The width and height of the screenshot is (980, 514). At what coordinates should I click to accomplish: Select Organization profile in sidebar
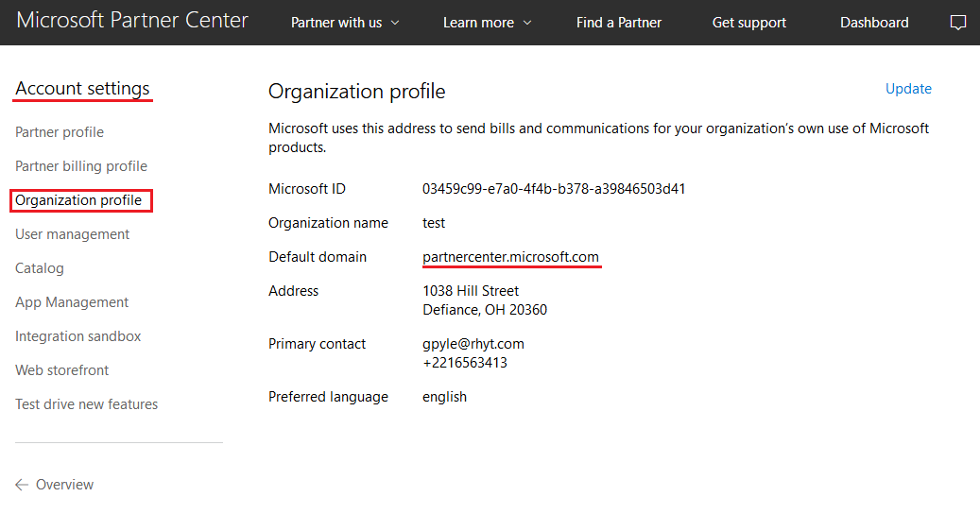pos(78,200)
